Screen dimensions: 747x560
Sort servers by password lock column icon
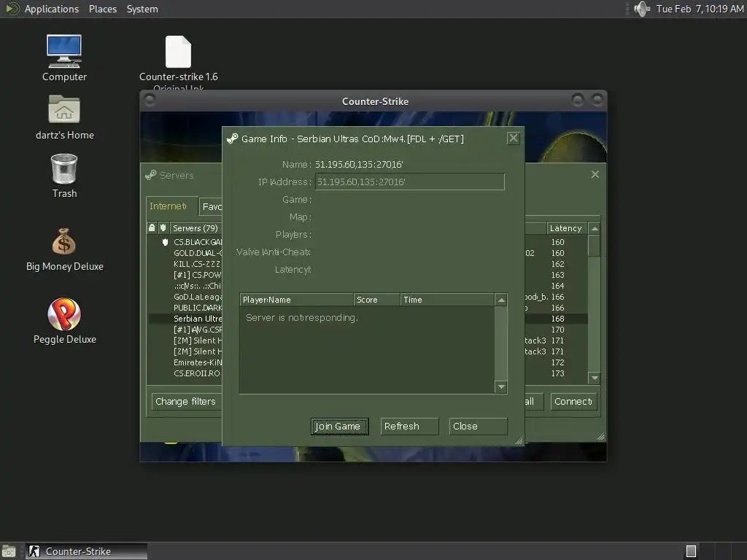coord(152,228)
